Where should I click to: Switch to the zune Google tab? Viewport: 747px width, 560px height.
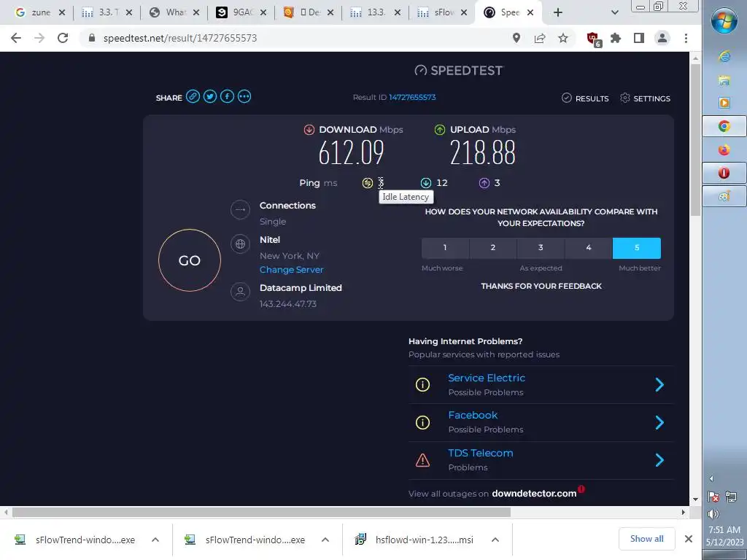(40, 12)
